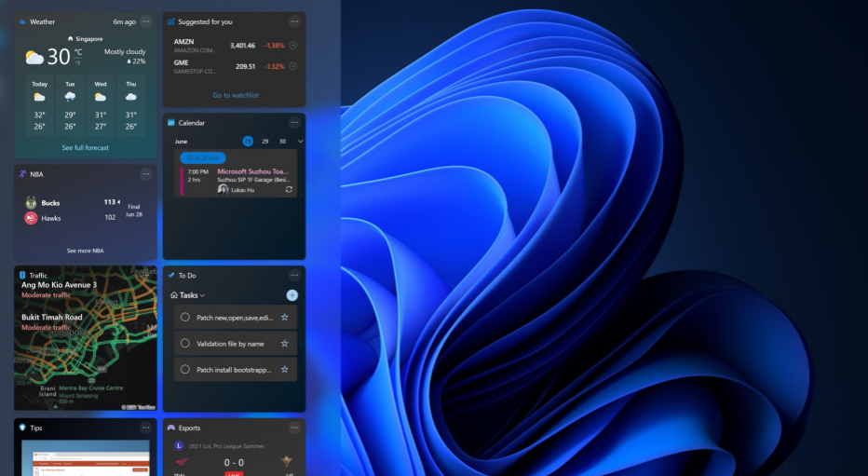The height and width of the screenshot is (476, 868).
Task: Click Lukas Hu organizer name
Action: (x=242, y=190)
